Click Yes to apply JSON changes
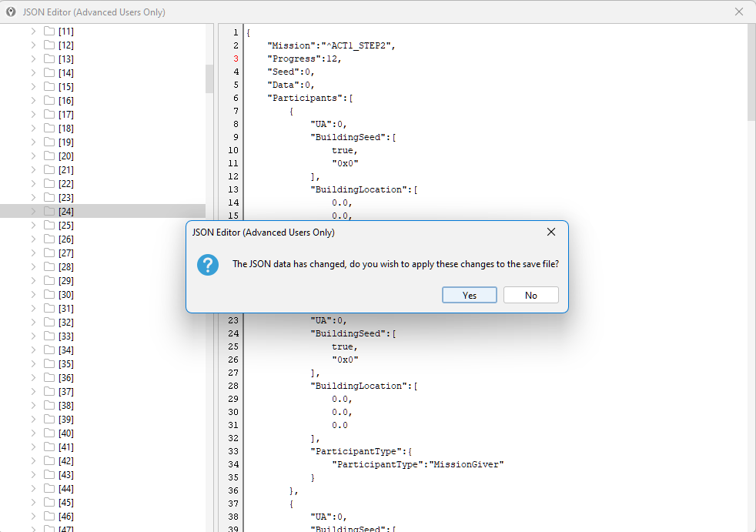The image size is (756, 532). 469,295
